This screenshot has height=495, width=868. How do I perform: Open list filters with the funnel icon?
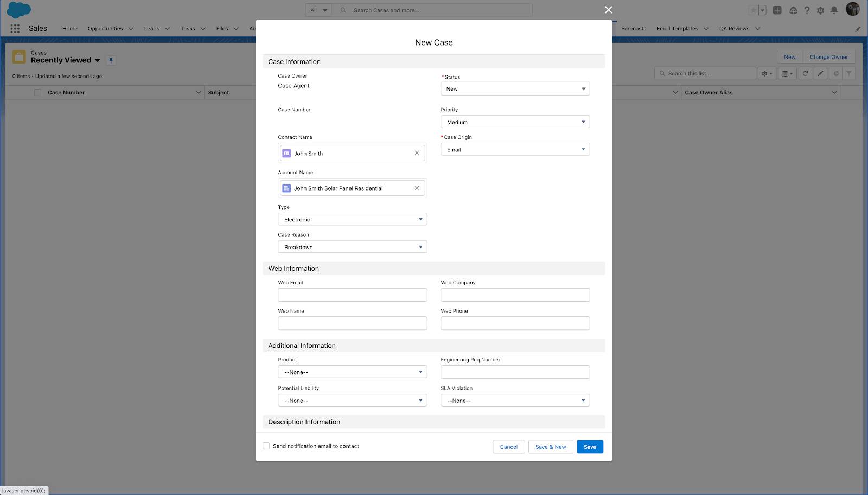pos(848,73)
